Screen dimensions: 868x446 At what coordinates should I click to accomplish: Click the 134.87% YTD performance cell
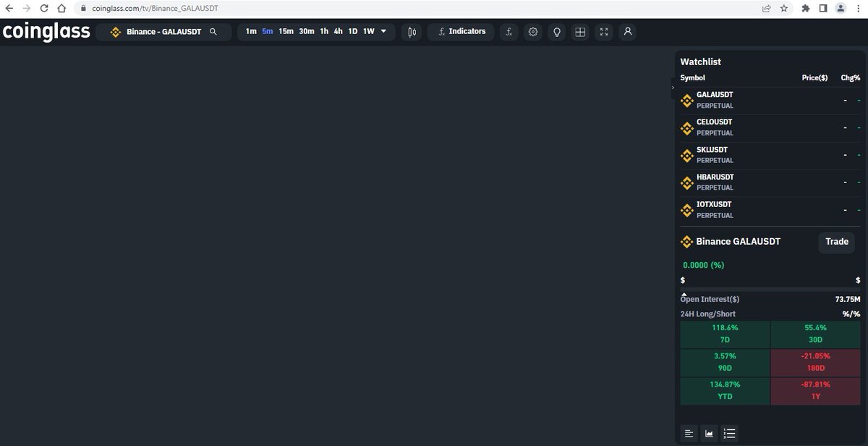(x=725, y=391)
